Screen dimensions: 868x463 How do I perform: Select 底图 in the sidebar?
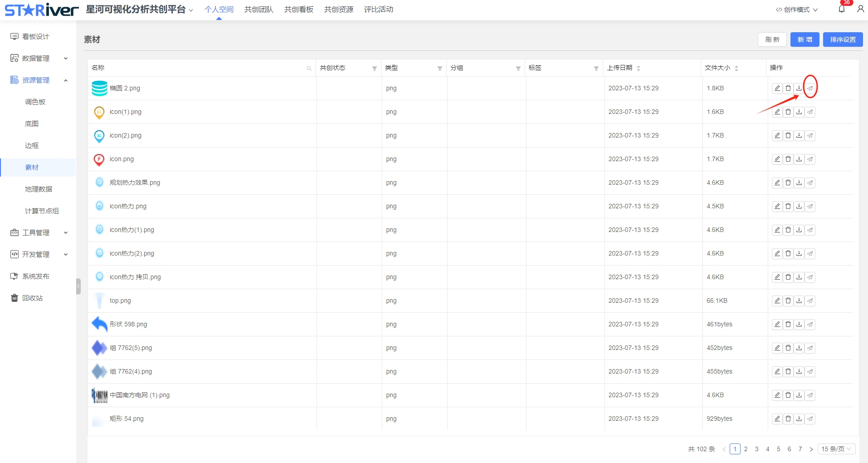pyautogui.click(x=32, y=123)
